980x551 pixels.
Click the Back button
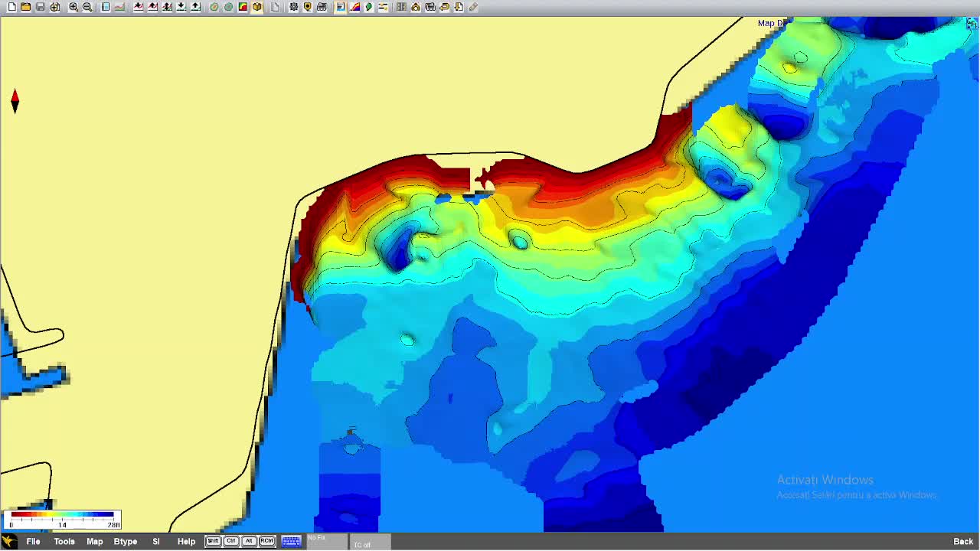[x=962, y=541]
